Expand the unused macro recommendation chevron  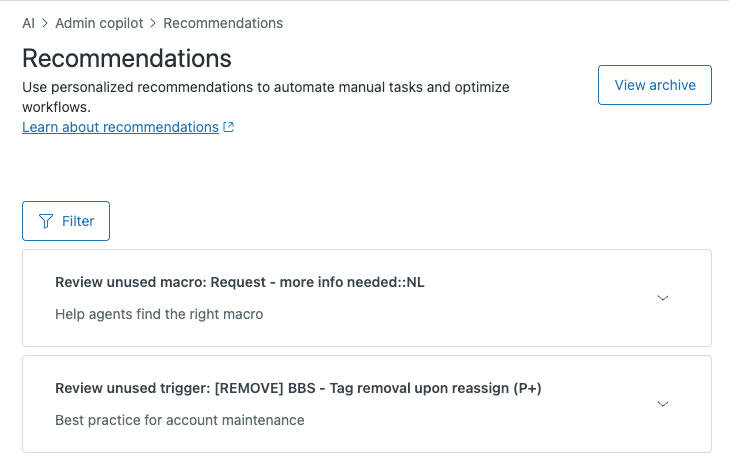[662, 298]
